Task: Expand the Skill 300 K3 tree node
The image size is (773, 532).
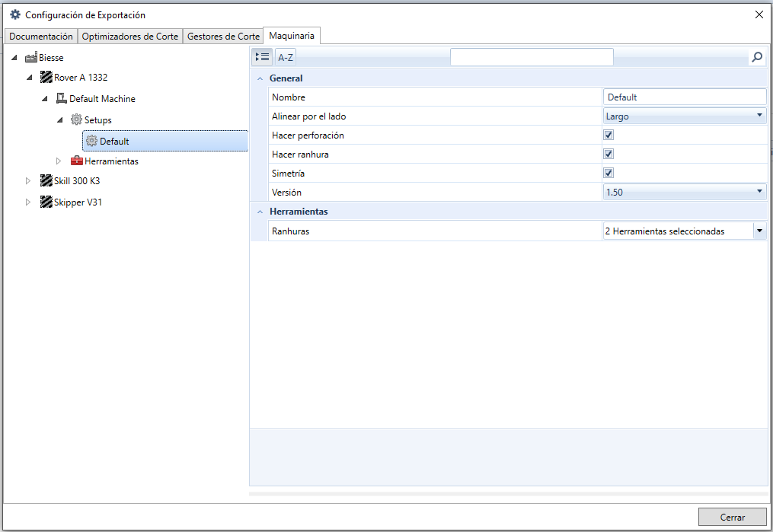Action: tap(28, 181)
